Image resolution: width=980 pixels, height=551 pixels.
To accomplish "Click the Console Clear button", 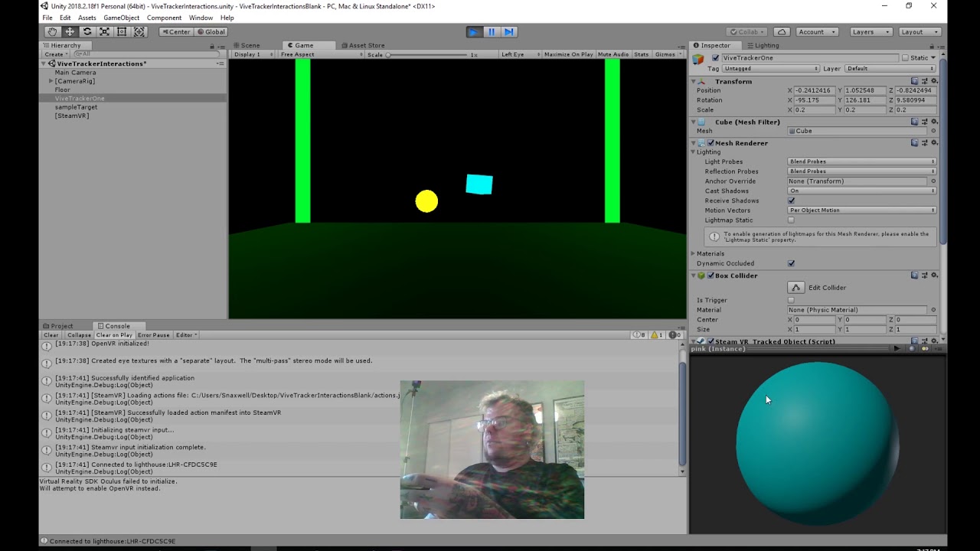I will pos(51,334).
